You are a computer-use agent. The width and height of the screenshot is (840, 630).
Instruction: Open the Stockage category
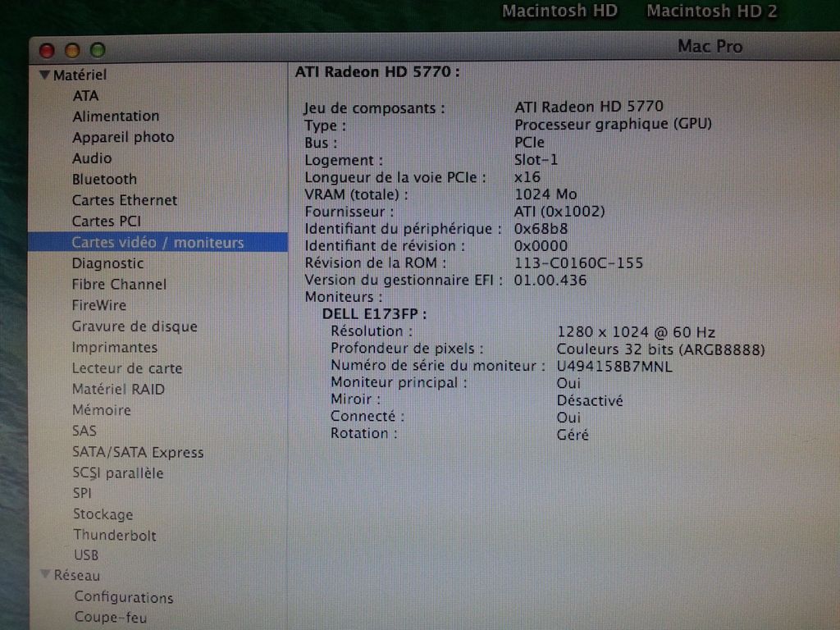pyautogui.click(x=103, y=514)
